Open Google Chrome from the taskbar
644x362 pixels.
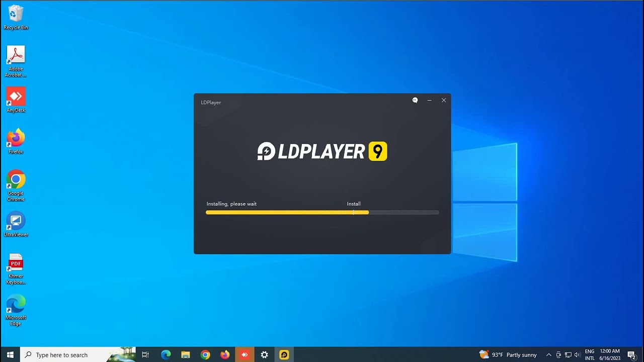(x=205, y=354)
